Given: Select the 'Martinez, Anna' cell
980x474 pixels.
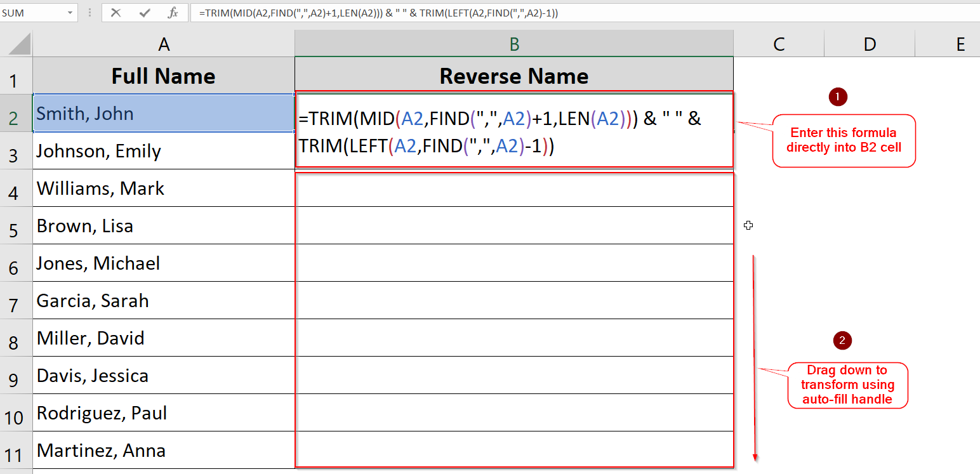Looking at the screenshot, I should (x=164, y=450).
